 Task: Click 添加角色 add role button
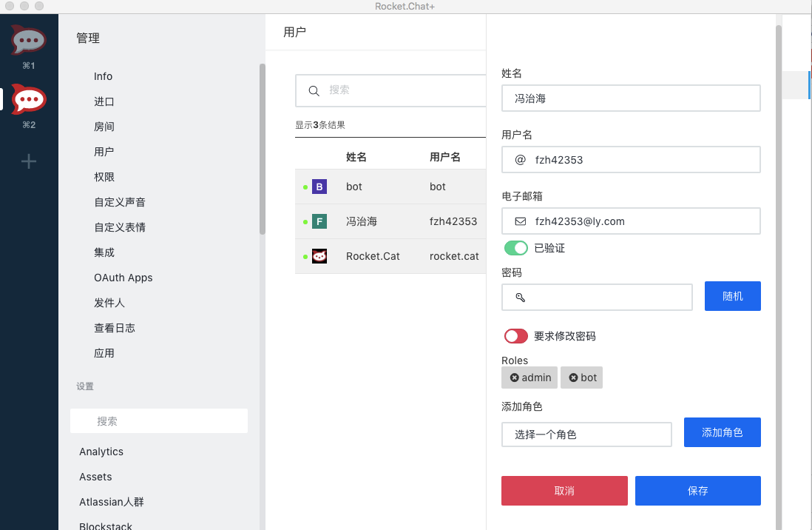click(x=722, y=432)
